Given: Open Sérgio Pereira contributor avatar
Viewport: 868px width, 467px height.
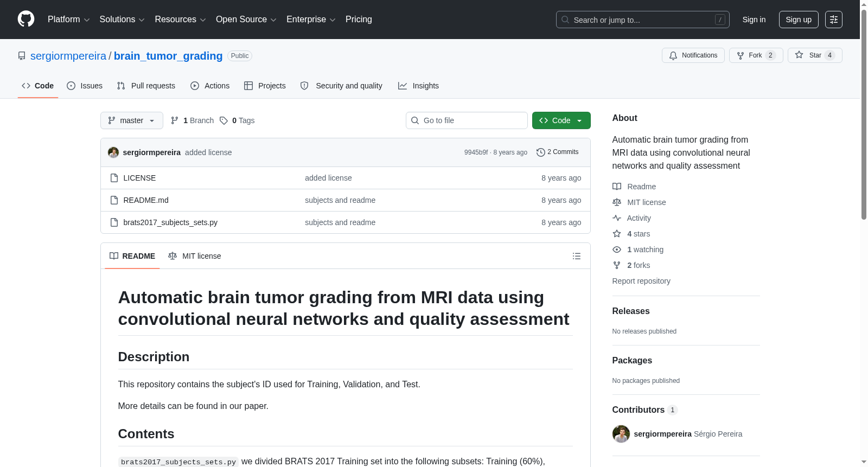Looking at the screenshot, I should tap(621, 434).
